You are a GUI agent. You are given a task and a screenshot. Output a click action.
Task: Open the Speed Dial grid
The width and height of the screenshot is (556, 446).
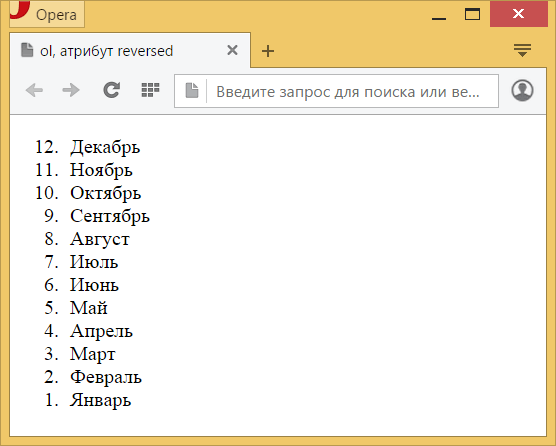150,90
